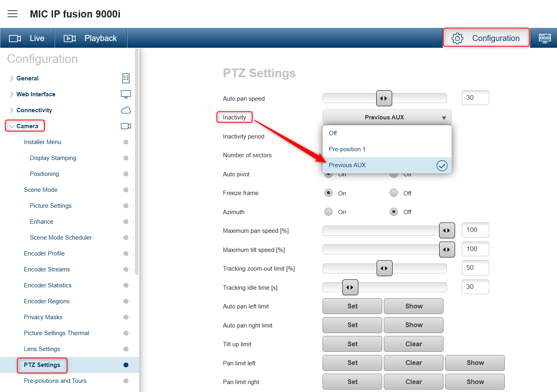Set Azimuth to Off
This screenshot has height=392, width=557.
tap(394, 212)
